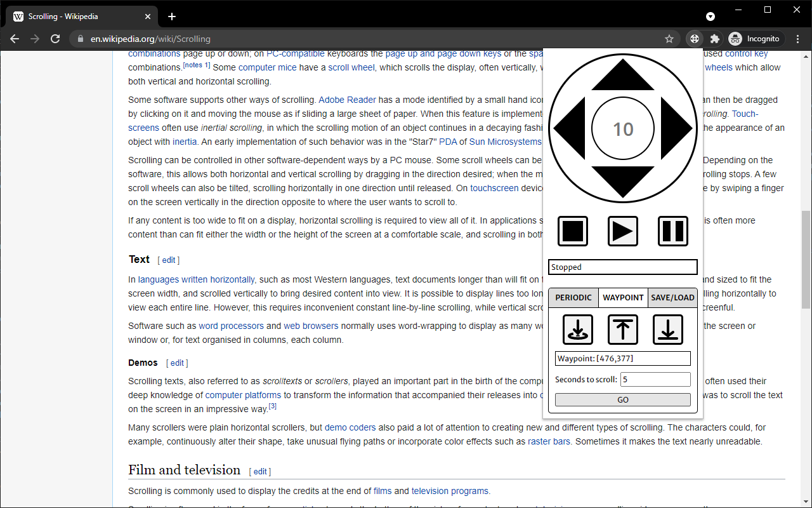
Task: Reload the Wikipedia page
Action: point(55,39)
